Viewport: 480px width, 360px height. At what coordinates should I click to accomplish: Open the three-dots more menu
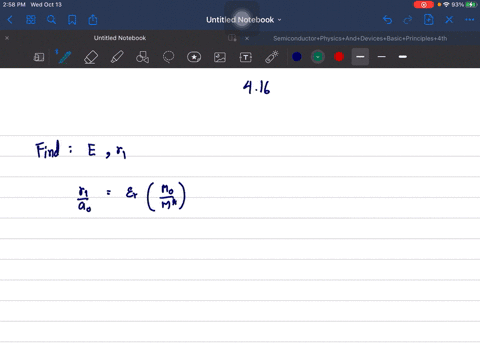pyautogui.click(x=470, y=20)
